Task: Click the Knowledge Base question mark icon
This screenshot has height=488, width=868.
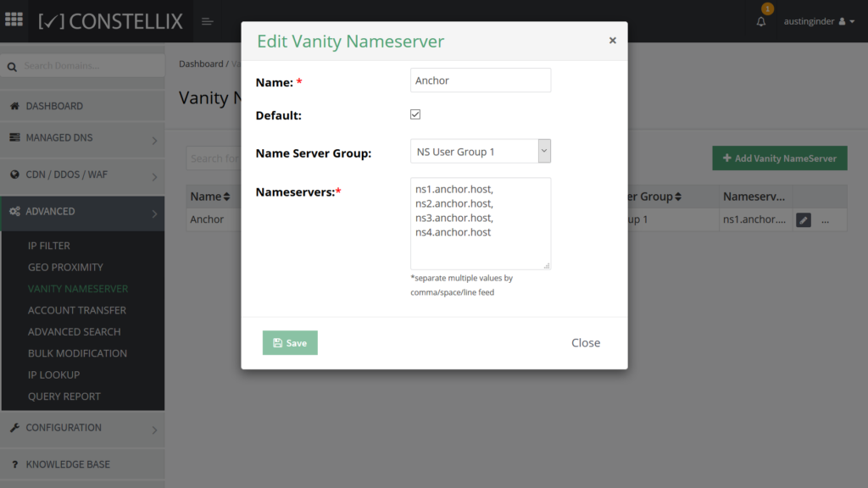Action: point(14,464)
